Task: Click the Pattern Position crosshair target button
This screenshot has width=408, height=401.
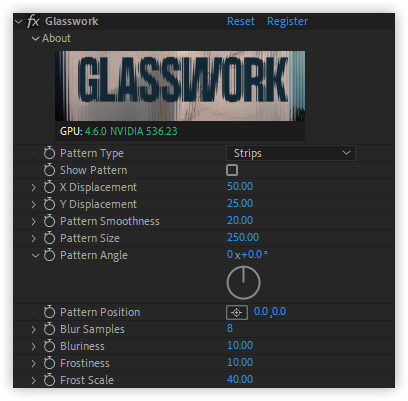Action: point(237,312)
